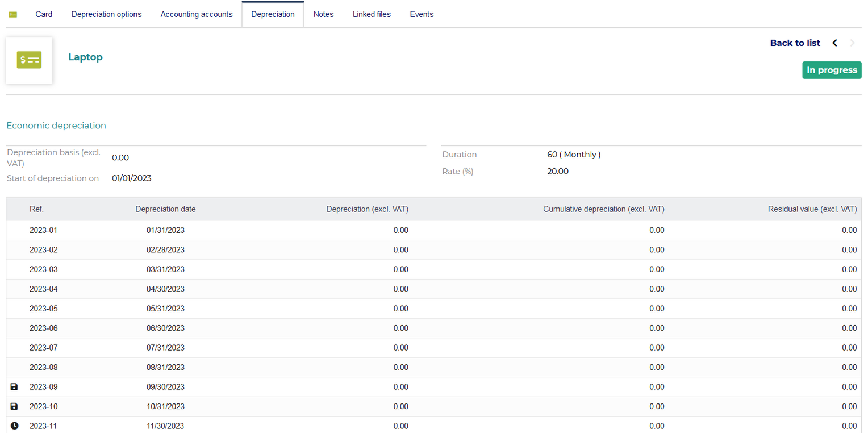Open the Accounting accounts tab
The width and height of the screenshot is (868, 433).
pos(197,14)
